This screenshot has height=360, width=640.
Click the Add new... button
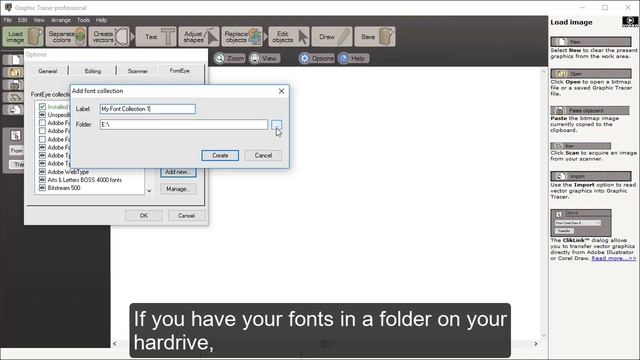point(178,172)
